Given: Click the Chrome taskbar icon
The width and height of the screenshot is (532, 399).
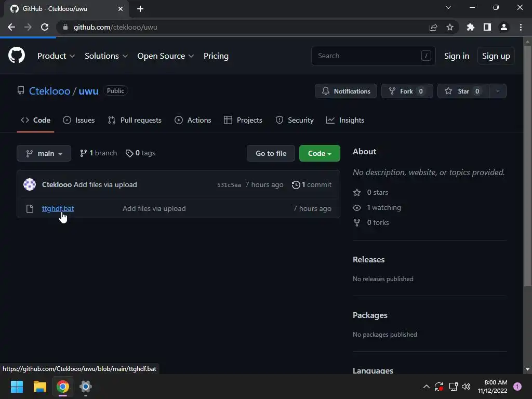Looking at the screenshot, I should coord(63,387).
